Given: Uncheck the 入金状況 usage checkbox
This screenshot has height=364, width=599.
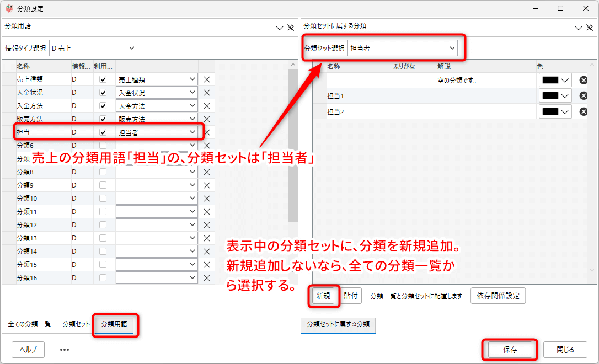Looking at the screenshot, I should pyautogui.click(x=103, y=93).
